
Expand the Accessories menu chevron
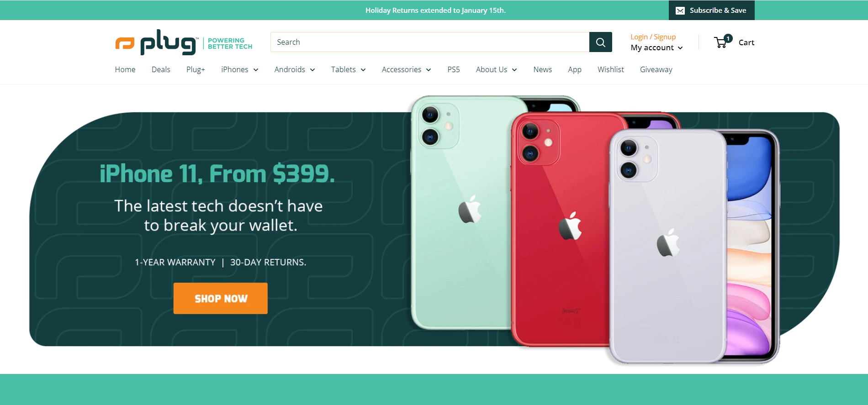[429, 70]
